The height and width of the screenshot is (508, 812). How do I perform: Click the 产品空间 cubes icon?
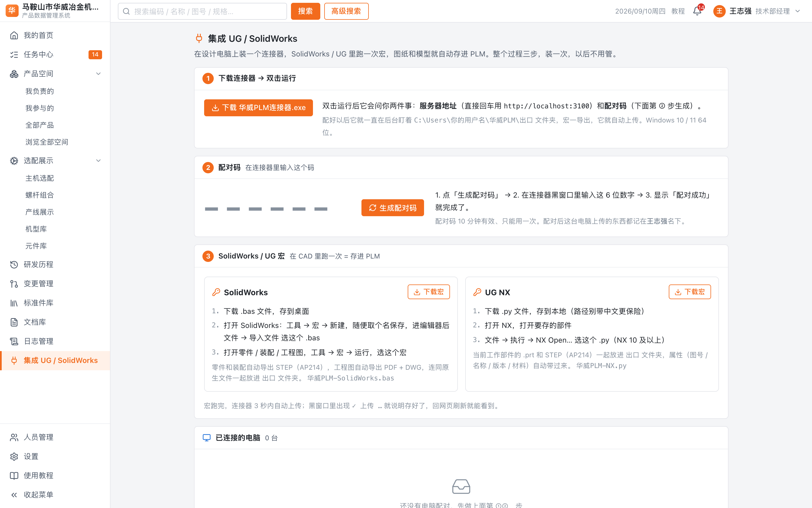coord(14,74)
